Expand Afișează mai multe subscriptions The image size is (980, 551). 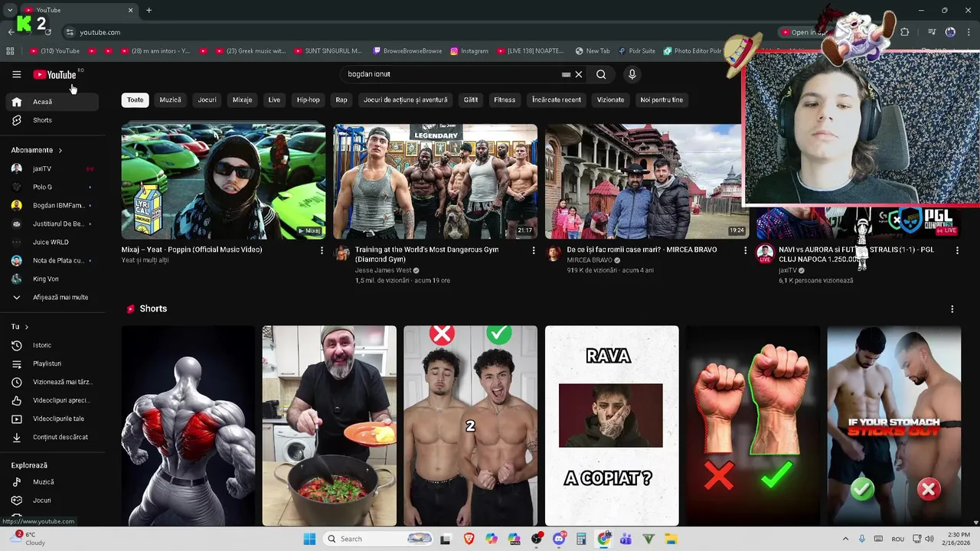52,297
